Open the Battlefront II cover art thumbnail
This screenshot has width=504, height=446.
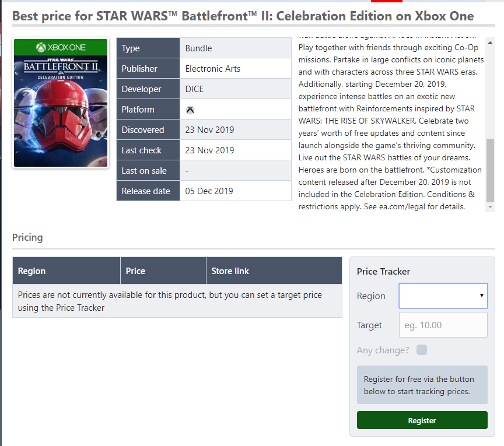click(61, 103)
